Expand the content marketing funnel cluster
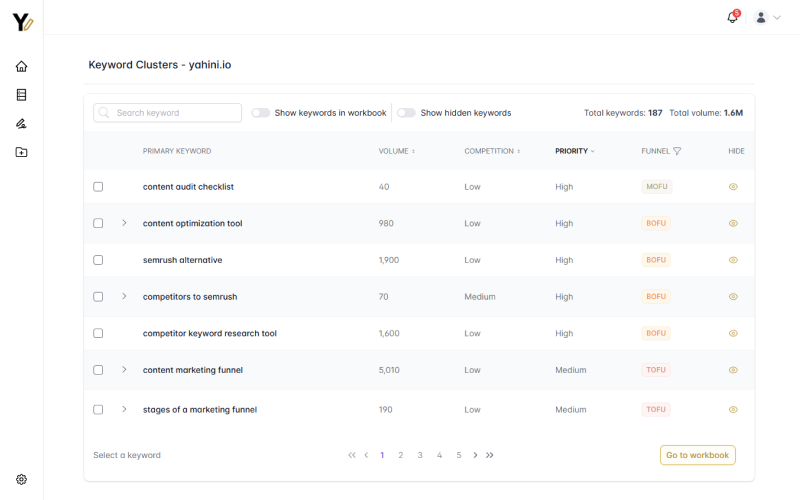The height and width of the screenshot is (500, 800). (x=124, y=369)
